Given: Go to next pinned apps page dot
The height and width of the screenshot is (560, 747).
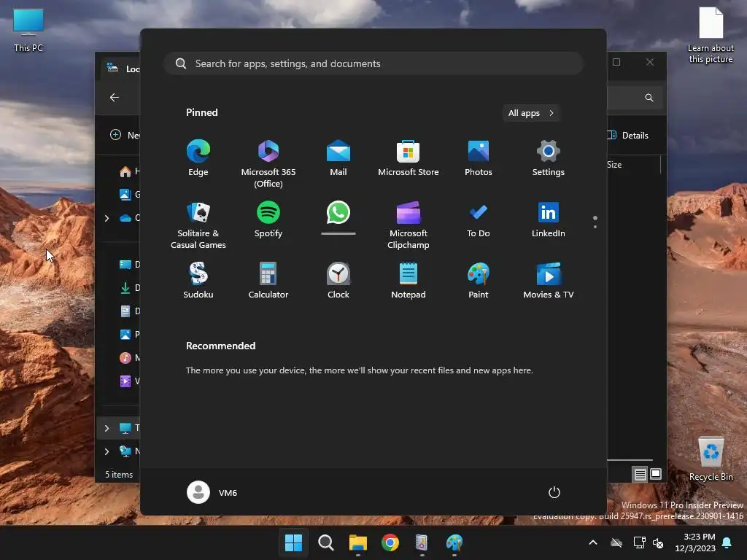Looking at the screenshot, I should [x=595, y=227].
